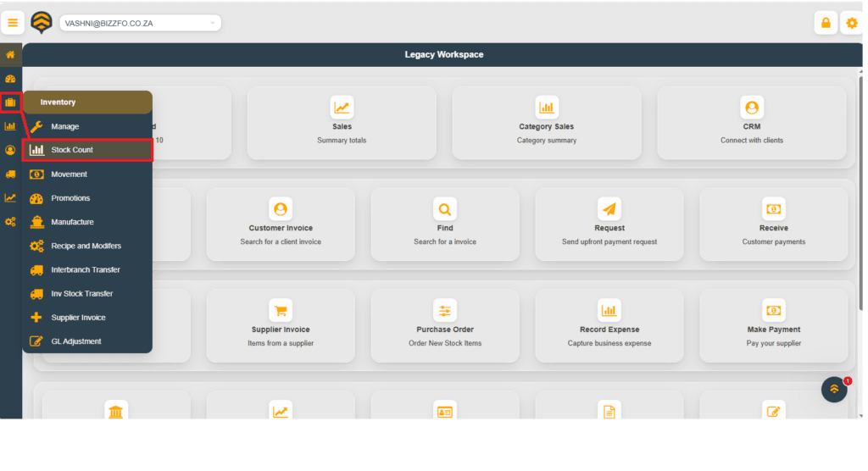Click the lock icon at top right
The height and width of the screenshot is (471, 868).
click(x=825, y=23)
